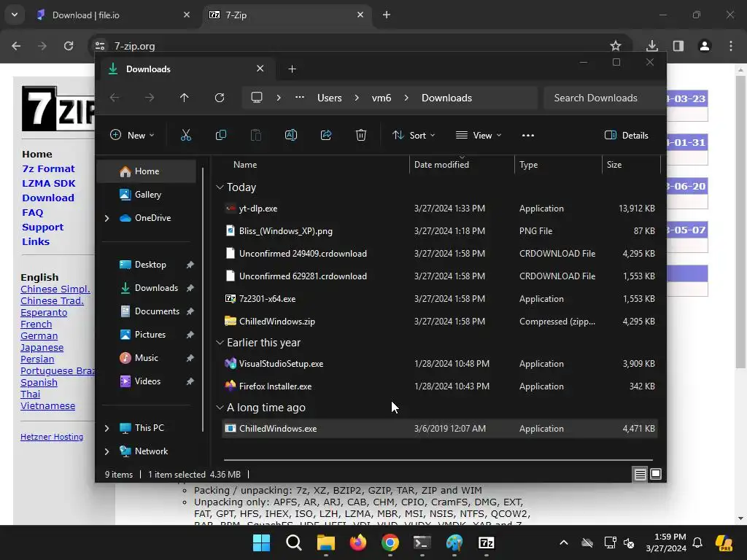Bookmark the 7-zip.org page with the star
Image resolution: width=747 pixels, height=560 pixels.
616,46
